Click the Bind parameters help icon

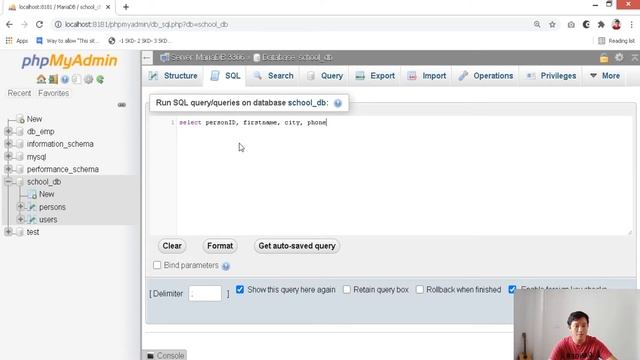coord(226,266)
